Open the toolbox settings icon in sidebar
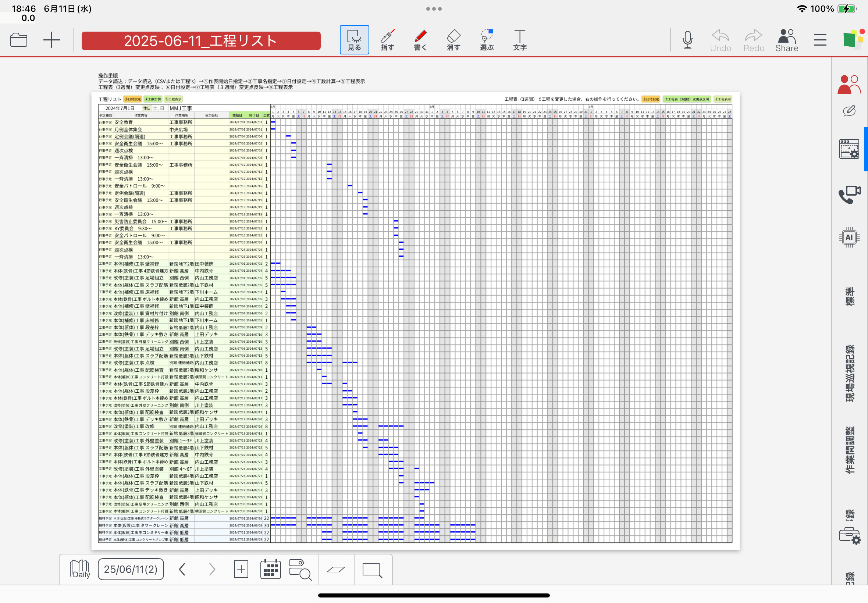This screenshot has height=603, width=868. (850, 535)
